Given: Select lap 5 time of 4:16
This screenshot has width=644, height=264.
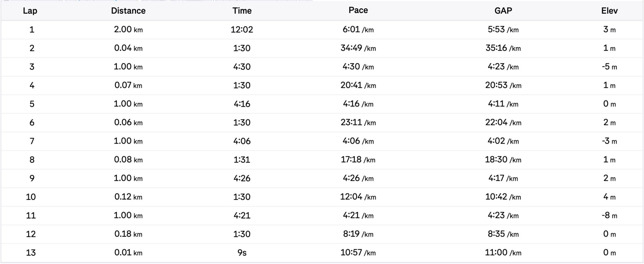Looking at the screenshot, I should click(242, 104).
